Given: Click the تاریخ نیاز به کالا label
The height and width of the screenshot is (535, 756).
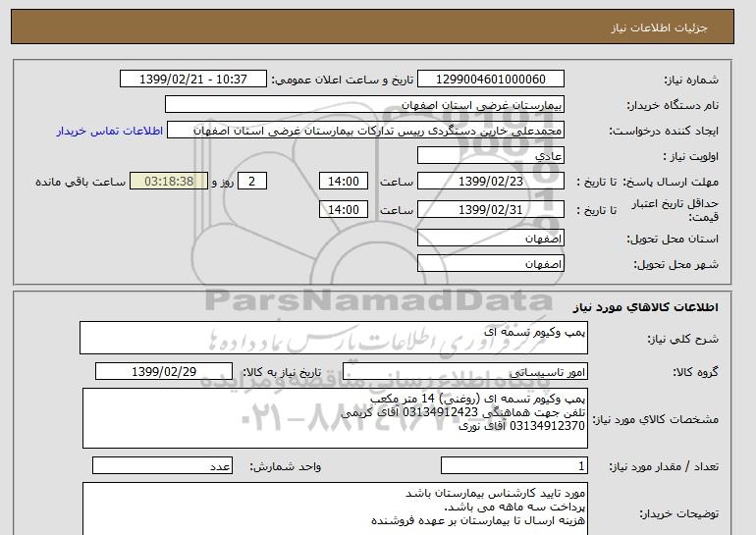Looking at the screenshot, I should point(282,372).
